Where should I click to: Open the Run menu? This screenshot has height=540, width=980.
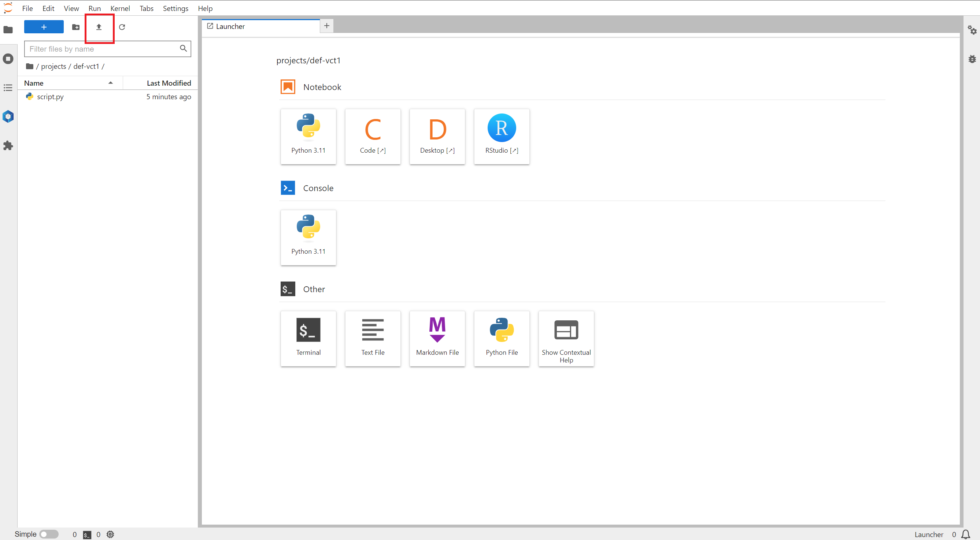click(x=95, y=8)
